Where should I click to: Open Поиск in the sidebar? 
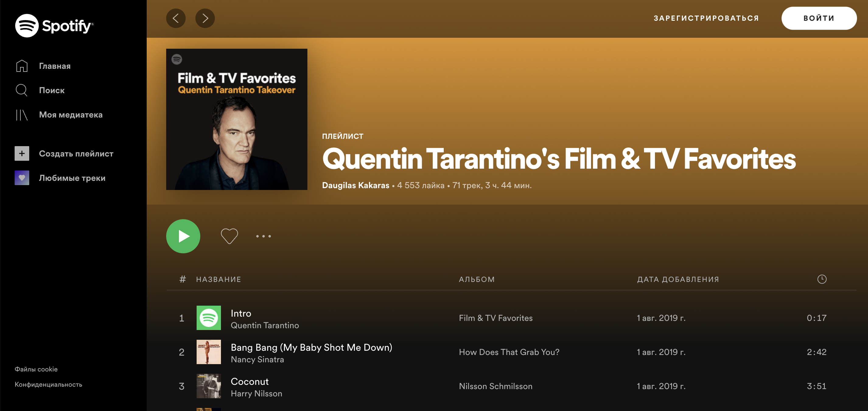(x=51, y=90)
